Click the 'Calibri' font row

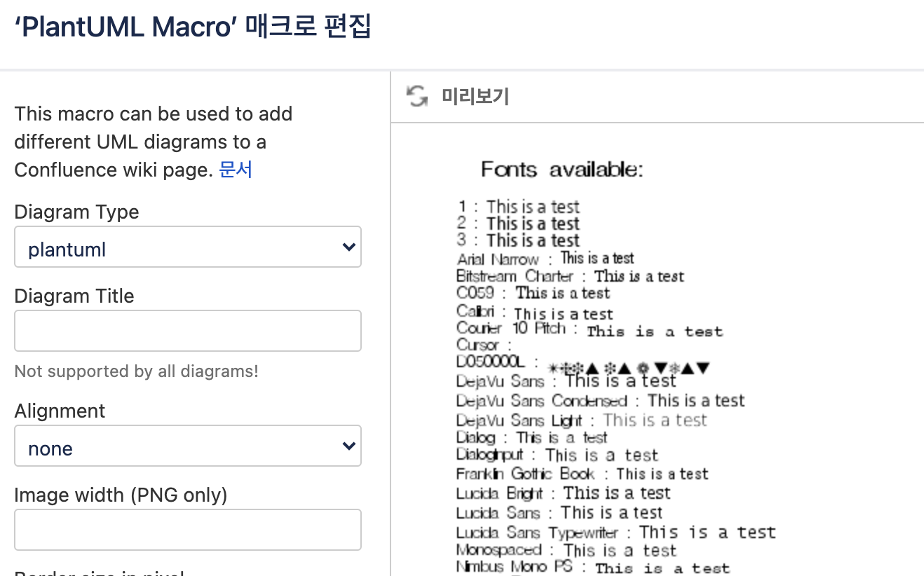(x=535, y=312)
